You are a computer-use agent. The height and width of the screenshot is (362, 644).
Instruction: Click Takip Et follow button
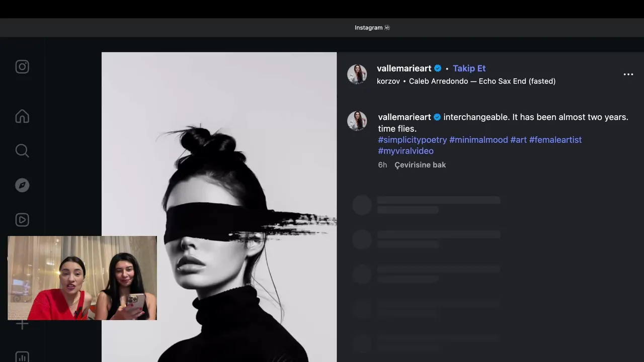coord(469,68)
